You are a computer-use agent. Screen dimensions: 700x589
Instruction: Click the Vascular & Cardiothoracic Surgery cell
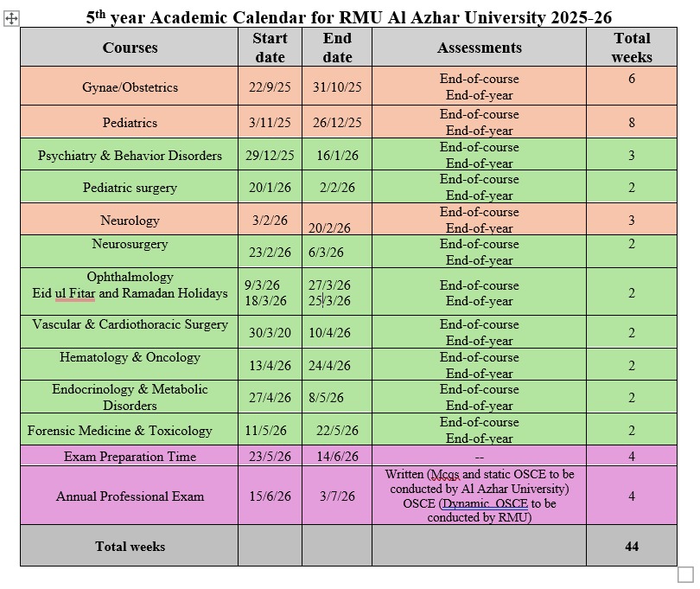click(130, 325)
